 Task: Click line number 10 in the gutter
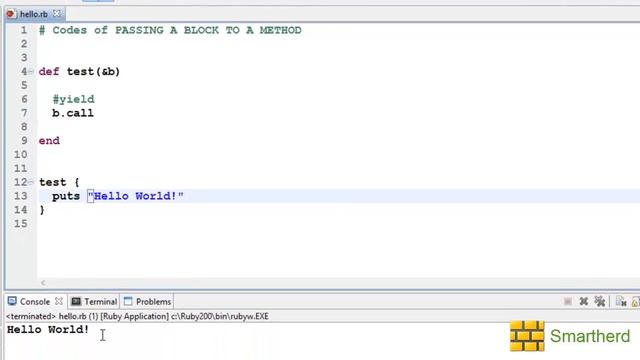click(x=21, y=155)
